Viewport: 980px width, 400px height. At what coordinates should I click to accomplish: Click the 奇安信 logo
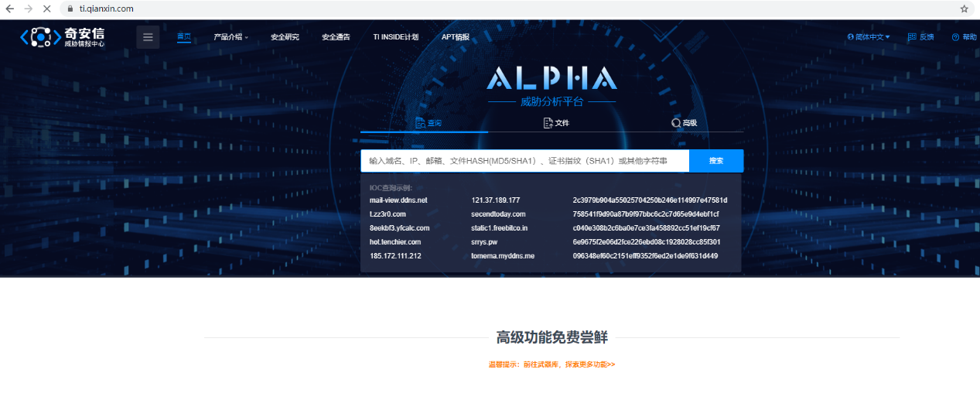click(x=62, y=36)
